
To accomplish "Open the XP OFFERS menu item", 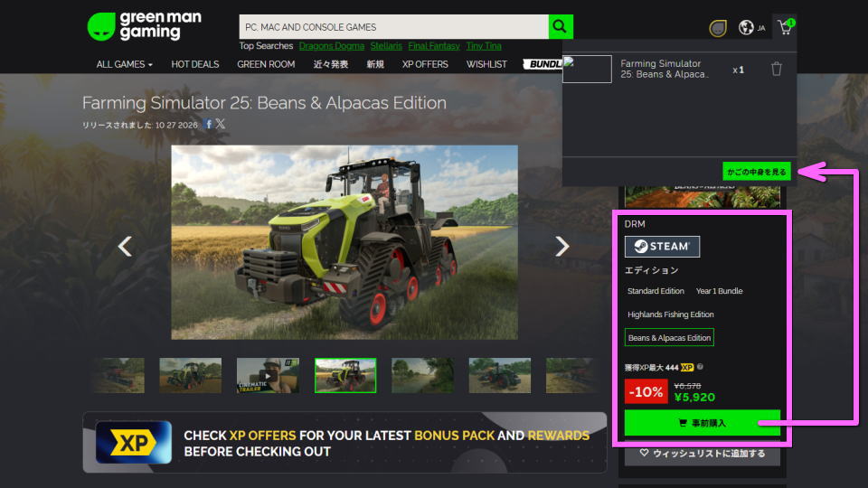I will point(425,64).
